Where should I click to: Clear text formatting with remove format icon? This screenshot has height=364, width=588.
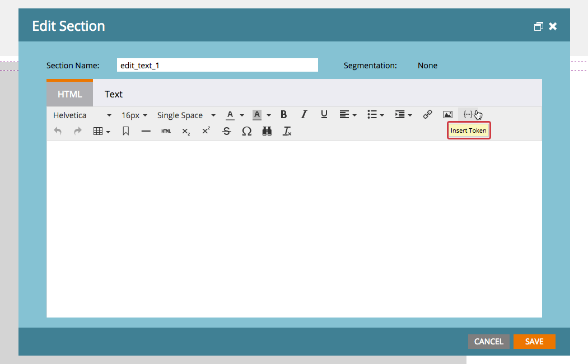pyautogui.click(x=287, y=131)
